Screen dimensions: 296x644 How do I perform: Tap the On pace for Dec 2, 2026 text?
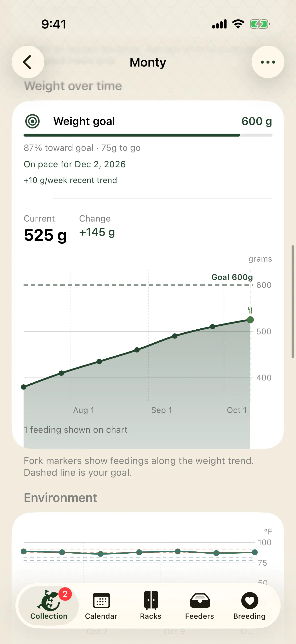[x=75, y=164]
